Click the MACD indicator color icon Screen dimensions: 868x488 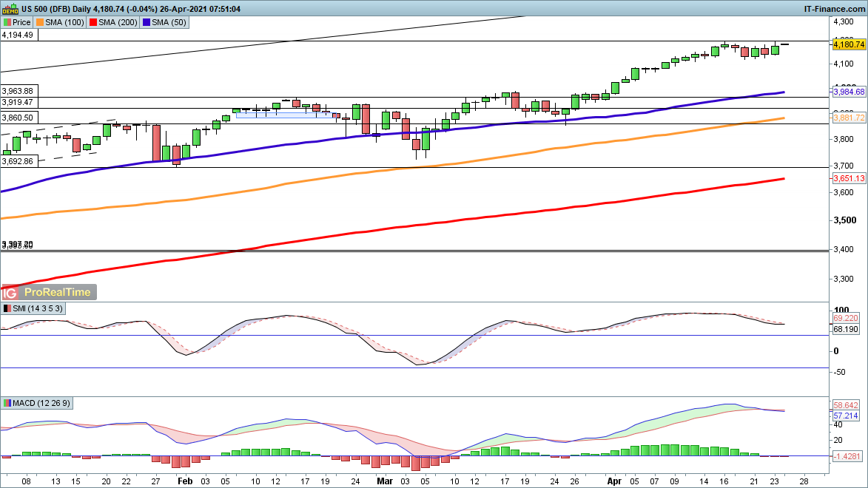click(7, 403)
